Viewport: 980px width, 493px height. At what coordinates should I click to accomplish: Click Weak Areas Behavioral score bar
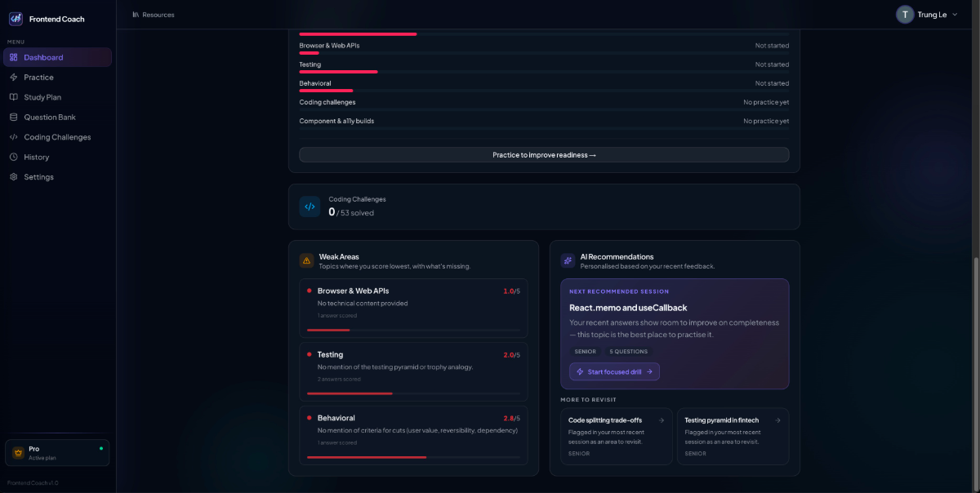413,457
